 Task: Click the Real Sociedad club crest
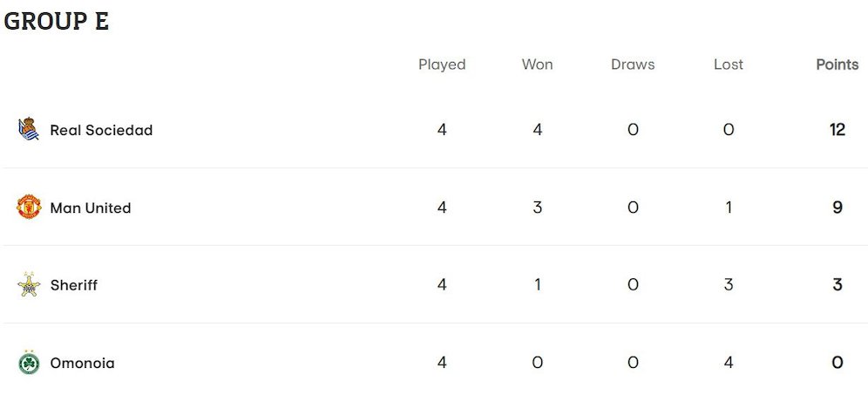[x=28, y=130]
